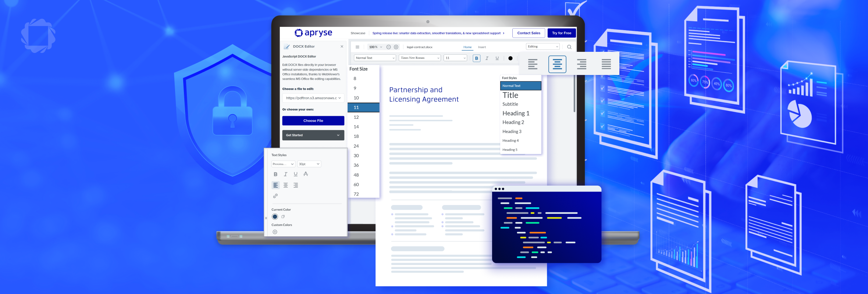Toggle Bold in Text Styles panel
Image resolution: width=868 pixels, height=294 pixels.
[275, 174]
